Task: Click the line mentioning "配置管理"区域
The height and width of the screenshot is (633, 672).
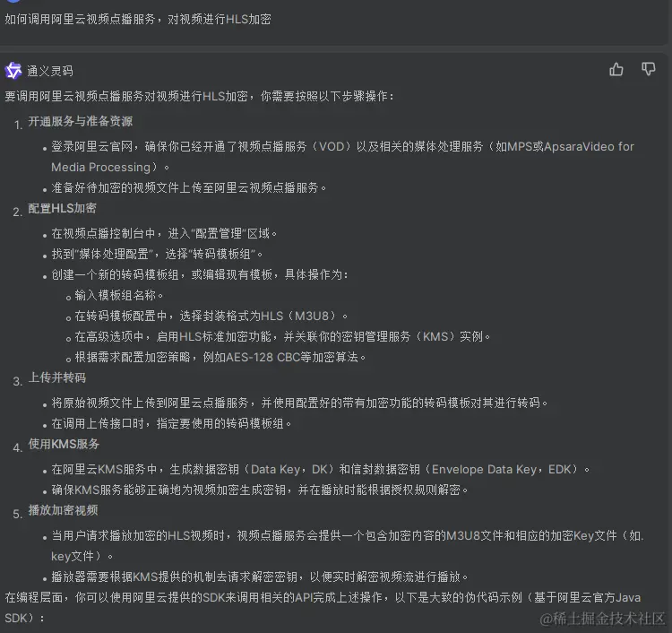Action: [x=164, y=234]
